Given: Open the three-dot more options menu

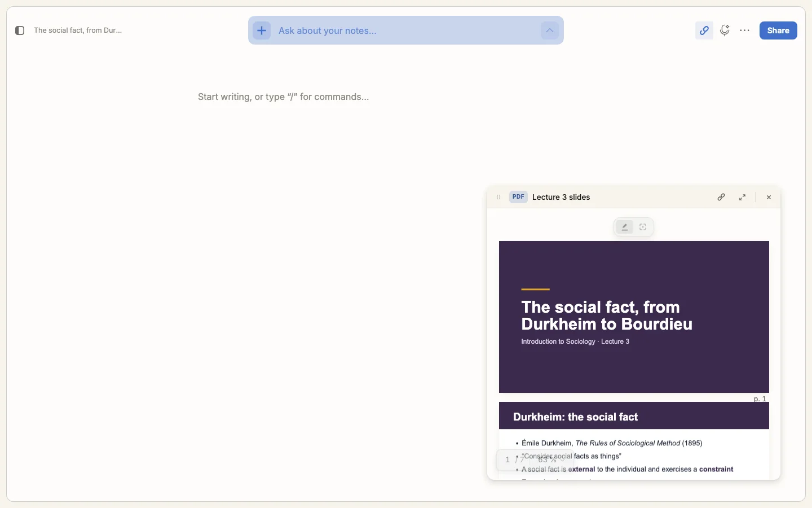Looking at the screenshot, I should click(x=745, y=30).
